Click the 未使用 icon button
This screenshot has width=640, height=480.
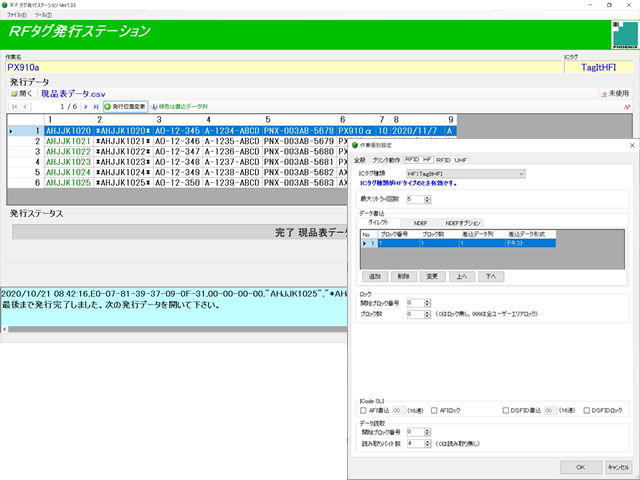(615, 94)
